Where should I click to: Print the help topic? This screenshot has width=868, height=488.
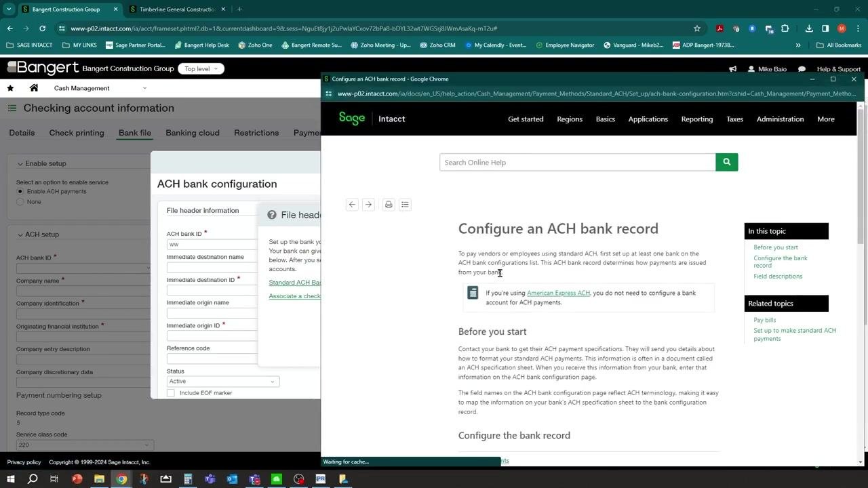coord(389,205)
